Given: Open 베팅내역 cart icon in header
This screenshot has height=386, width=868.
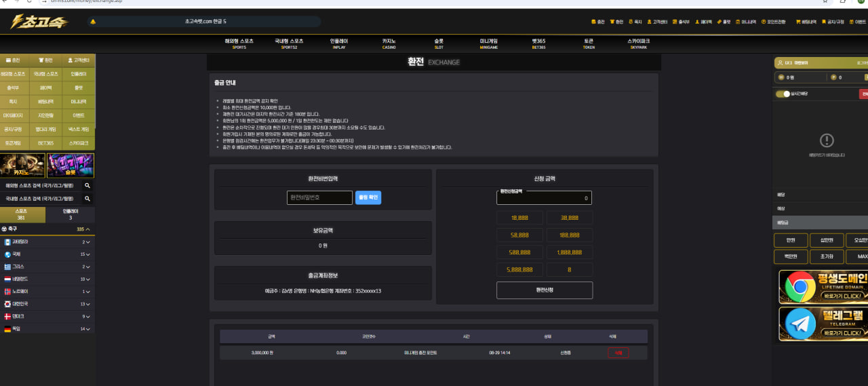Looking at the screenshot, I should click(x=798, y=22).
